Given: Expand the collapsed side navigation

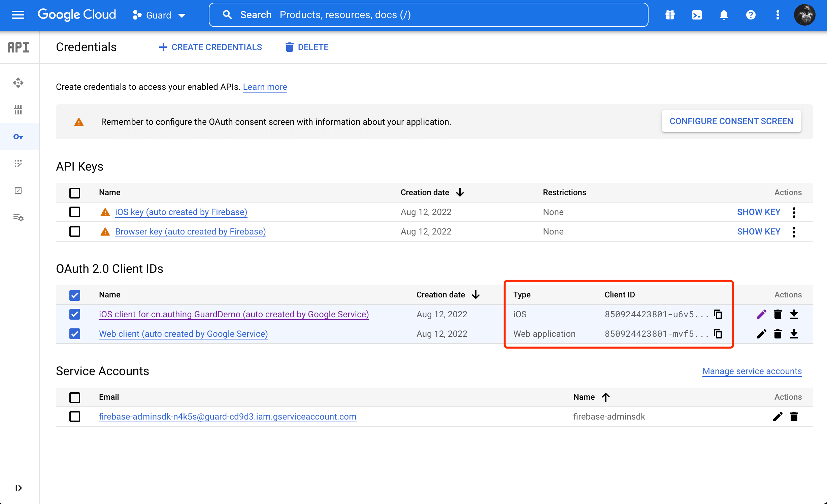Looking at the screenshot, I should point(19,488).
